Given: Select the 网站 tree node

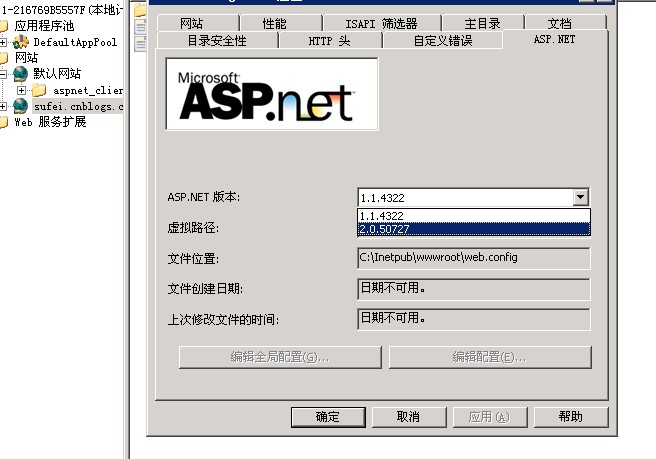Looking at the screenshot, I should point(26,58).
